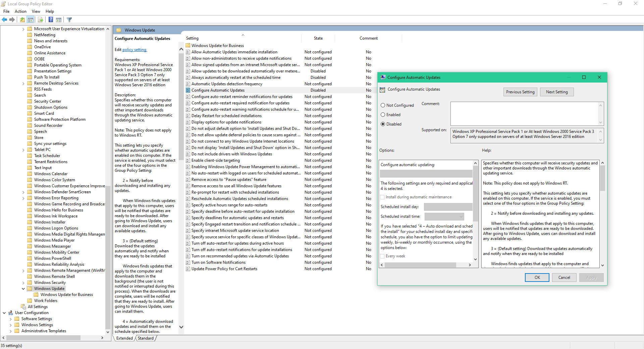Collapse the Windows Update tree node
The image size is (644, 349).
coord(23,289)
